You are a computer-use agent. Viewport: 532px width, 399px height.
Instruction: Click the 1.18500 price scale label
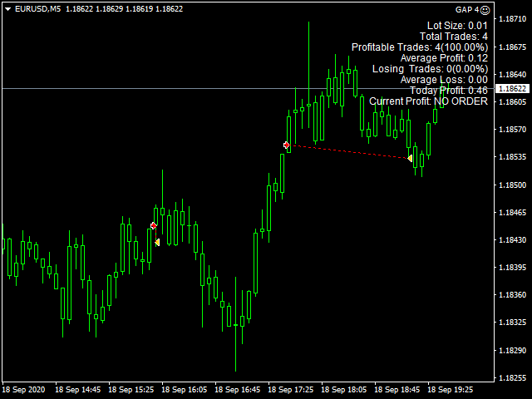tap(512, 185)
